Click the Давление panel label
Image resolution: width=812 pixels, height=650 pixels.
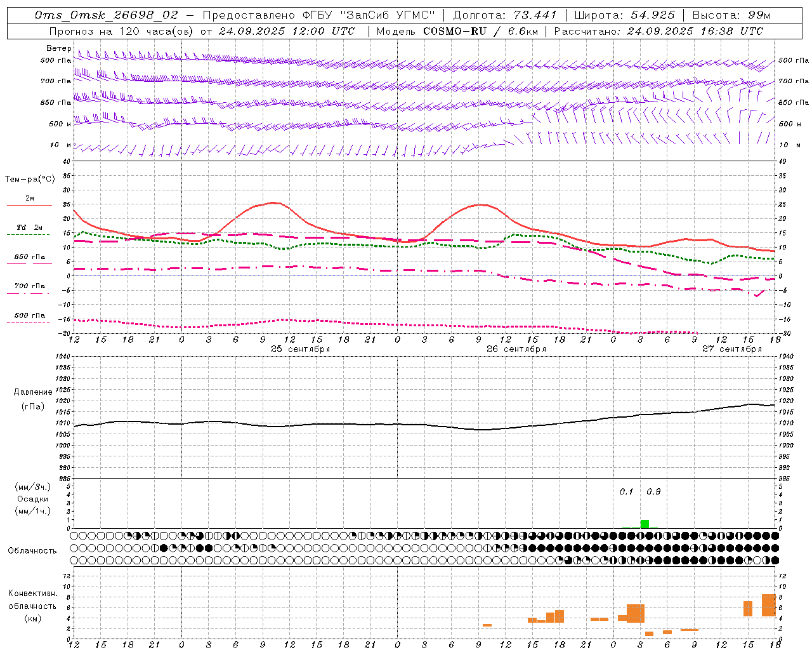coord(32,392)
